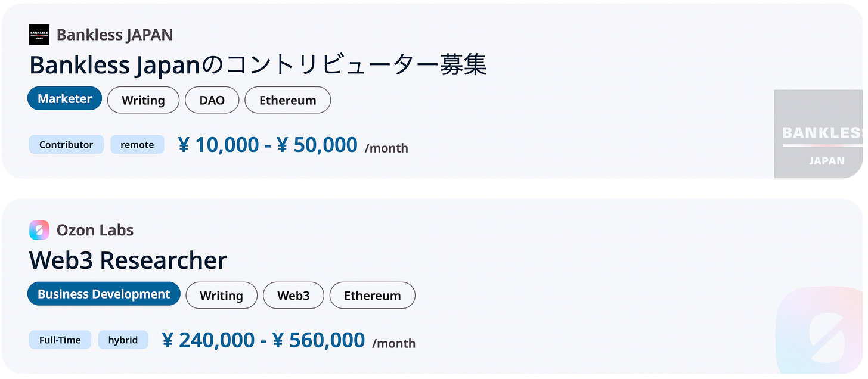Click the Bankless JAPAN company name

click(x=114, y=35)
